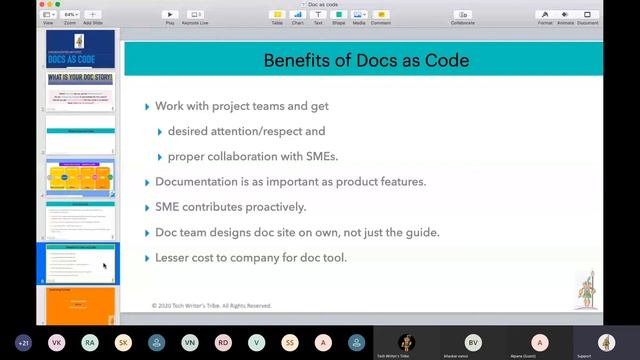Start slideshow with Play button
This screenshot has height=360, width=640.
coord(170,15)
